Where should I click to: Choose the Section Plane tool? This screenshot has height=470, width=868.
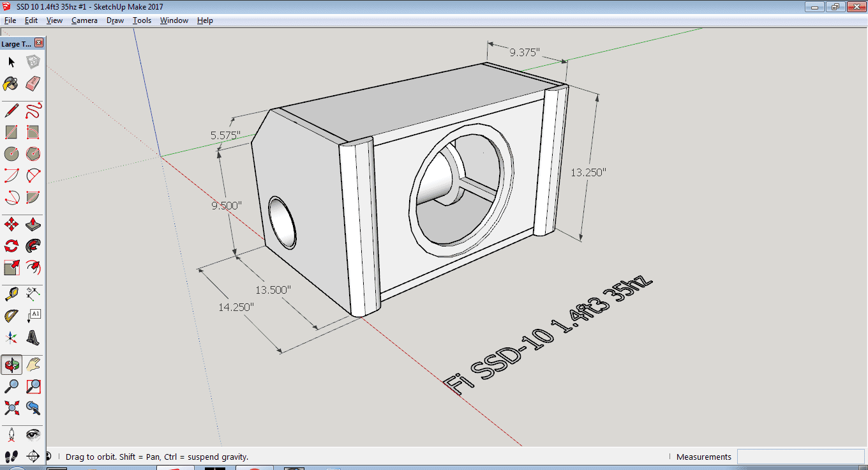(x=33, y=456)
